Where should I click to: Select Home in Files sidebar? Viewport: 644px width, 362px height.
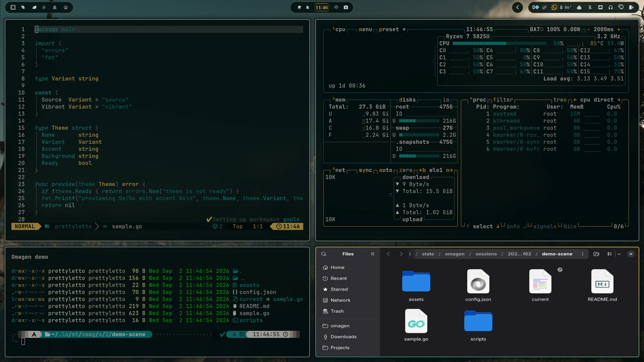click(348, 267)
